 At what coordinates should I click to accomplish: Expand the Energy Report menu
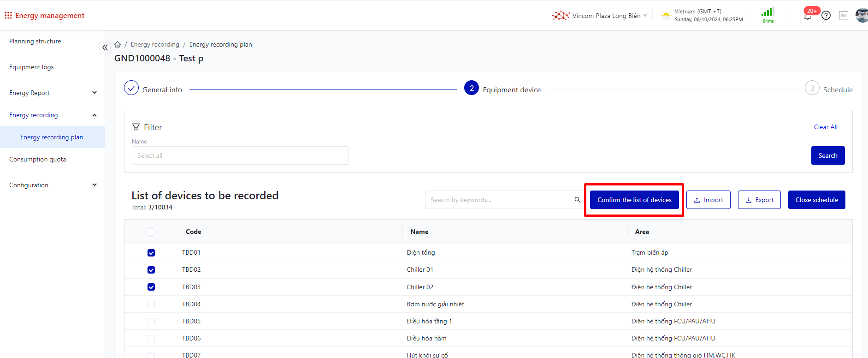pos(53,93)
